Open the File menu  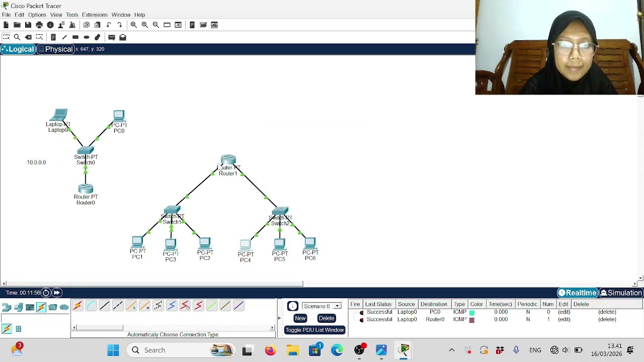tap(7, 15)
